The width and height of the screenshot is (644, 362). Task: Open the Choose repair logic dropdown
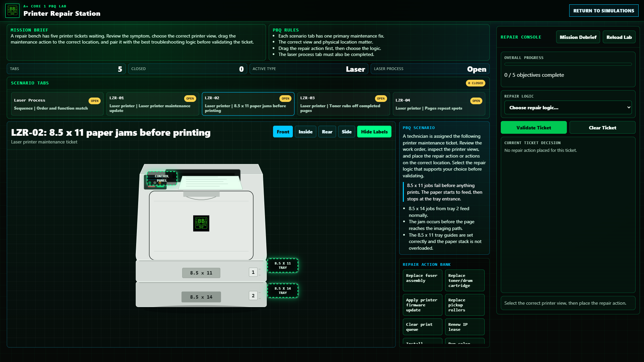(568, 108)
